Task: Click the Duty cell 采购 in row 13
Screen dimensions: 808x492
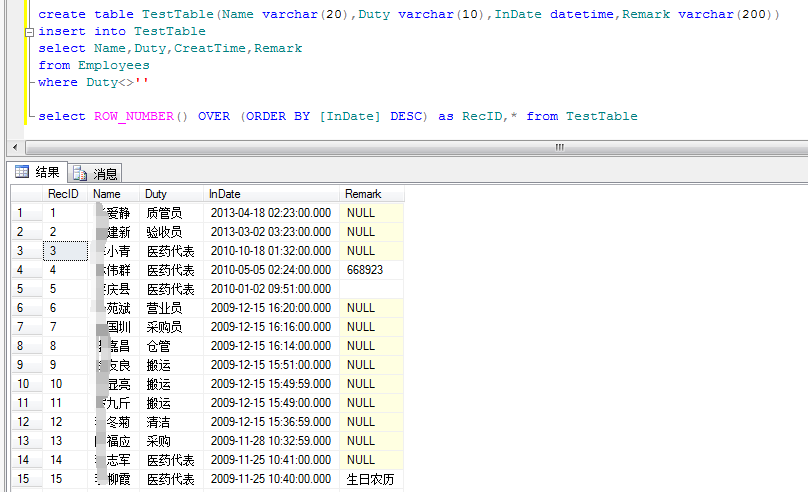Action: pos(171,441)
